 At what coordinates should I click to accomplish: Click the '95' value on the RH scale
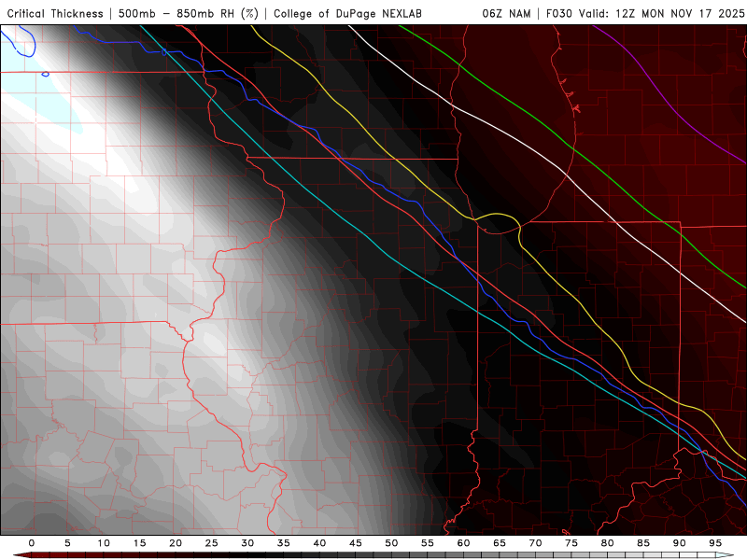715,543
